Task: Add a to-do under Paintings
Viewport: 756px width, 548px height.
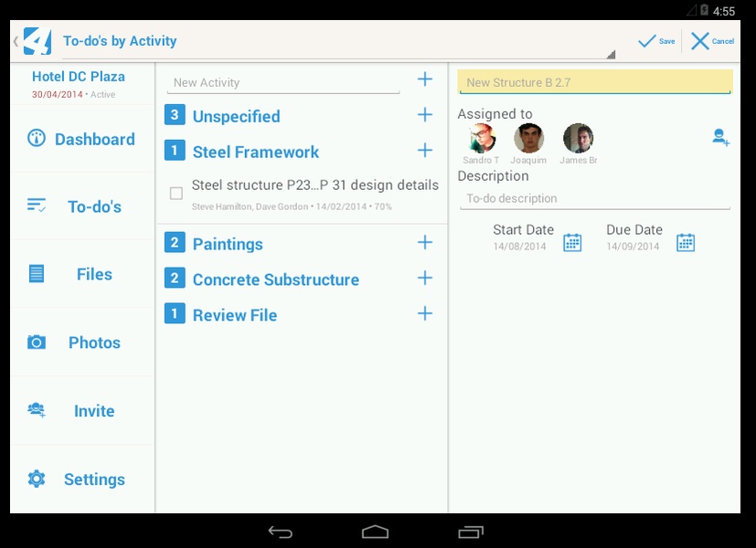Action: [425, 242]
